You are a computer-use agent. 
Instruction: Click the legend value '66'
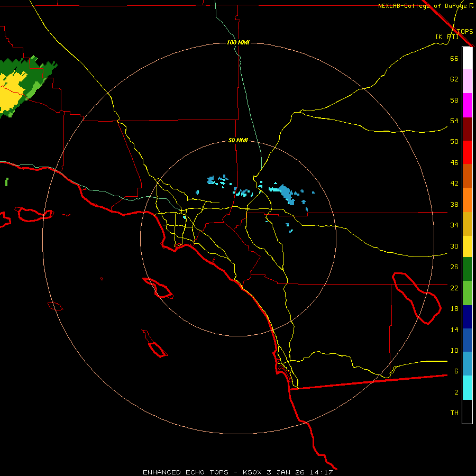pyautogui.click(x=454, y=58)
